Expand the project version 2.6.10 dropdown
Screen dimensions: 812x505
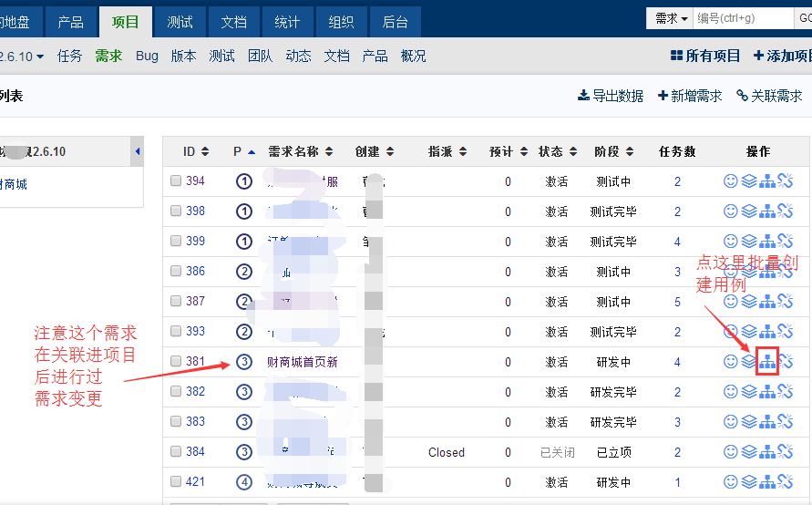(22, 57)
